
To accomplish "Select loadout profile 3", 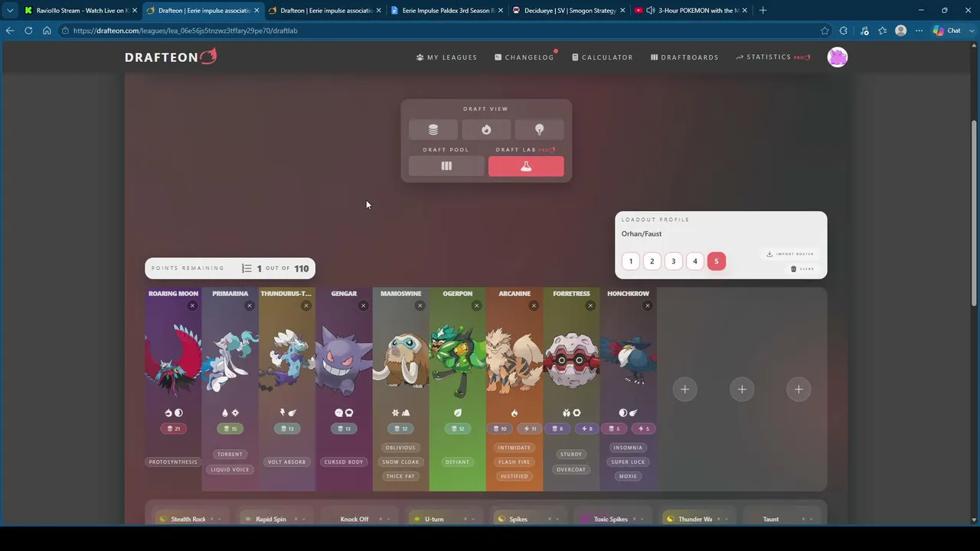I will (674, 261).
